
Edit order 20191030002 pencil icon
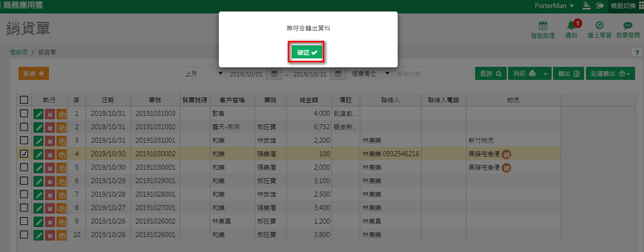click(38, 154)
